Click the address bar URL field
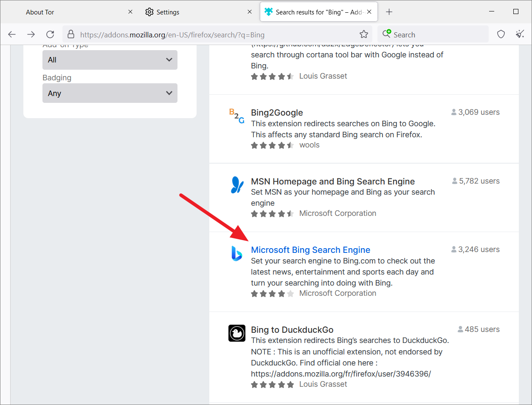 (217, 35)
